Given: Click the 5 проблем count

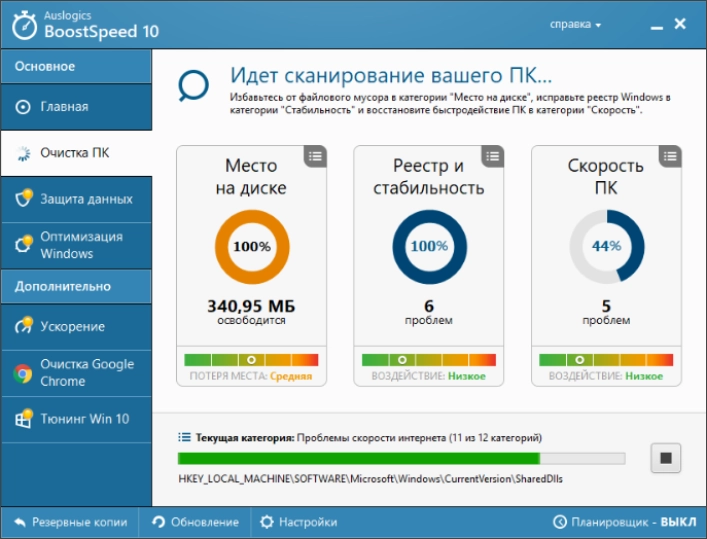Looking at the screenshot, I should (x=606, y=312).
